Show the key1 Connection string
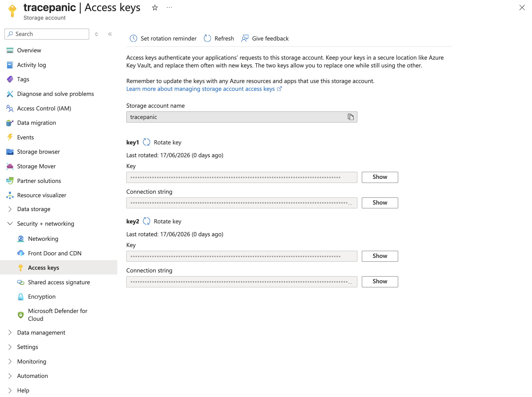This screenshot has width=532, height=397. (380, 203)
